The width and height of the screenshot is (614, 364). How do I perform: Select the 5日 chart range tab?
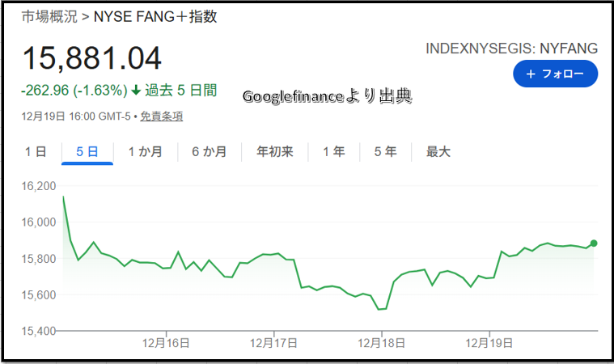click(x=87, y=151)
